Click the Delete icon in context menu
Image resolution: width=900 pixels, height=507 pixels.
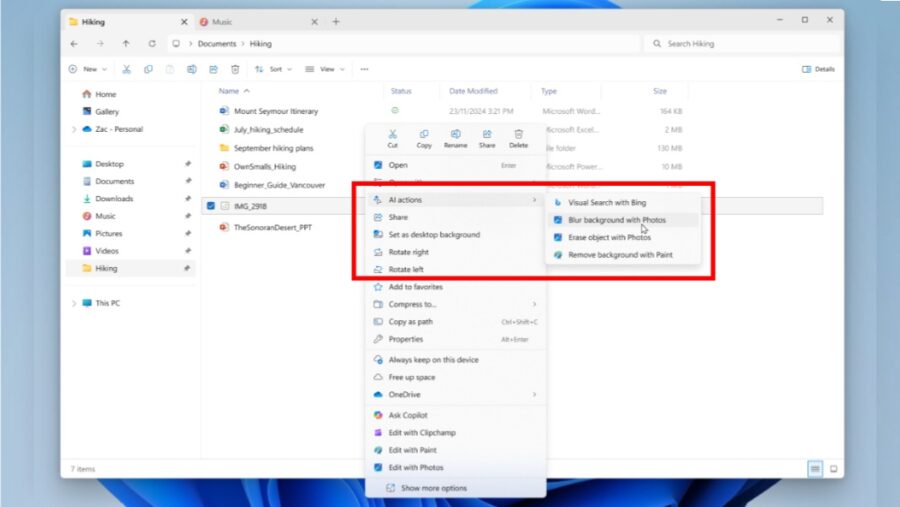518,134
